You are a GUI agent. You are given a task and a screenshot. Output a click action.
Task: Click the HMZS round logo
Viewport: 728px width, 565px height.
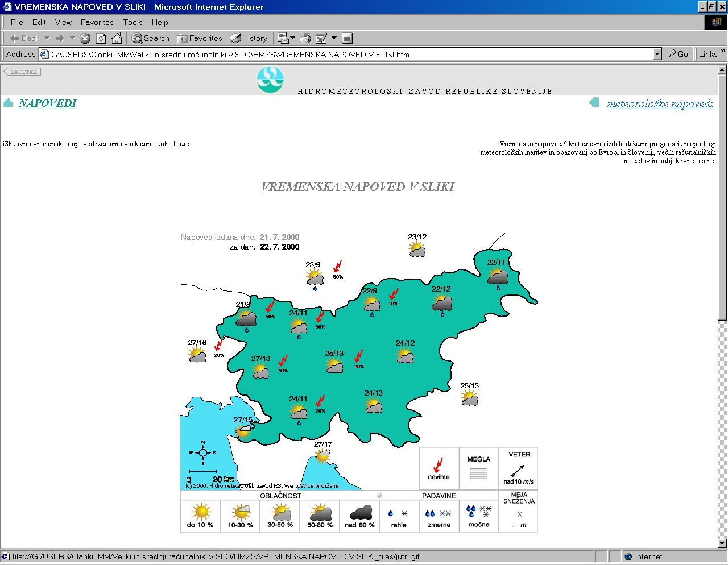tap(270, 80)
